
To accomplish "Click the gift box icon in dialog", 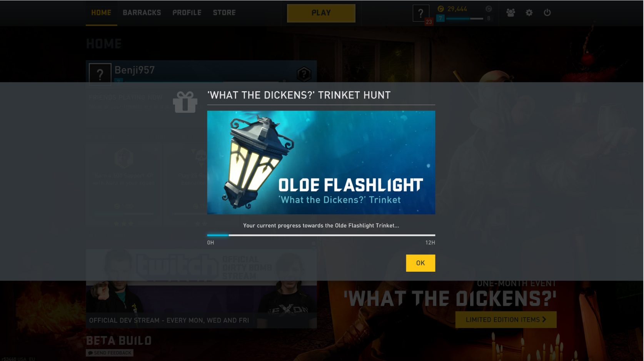I will (185, 102).
